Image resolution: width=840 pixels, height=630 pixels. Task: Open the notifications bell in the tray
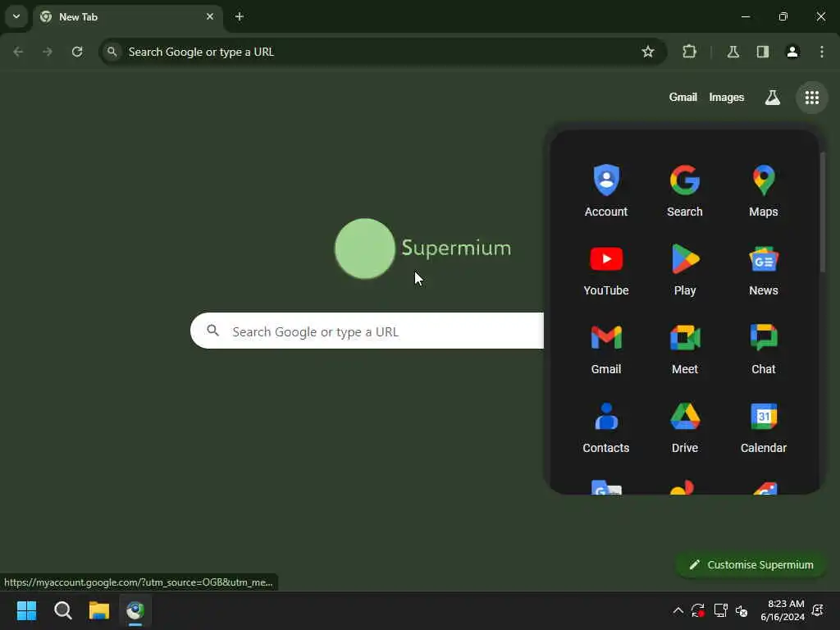(x=818, y=610)
